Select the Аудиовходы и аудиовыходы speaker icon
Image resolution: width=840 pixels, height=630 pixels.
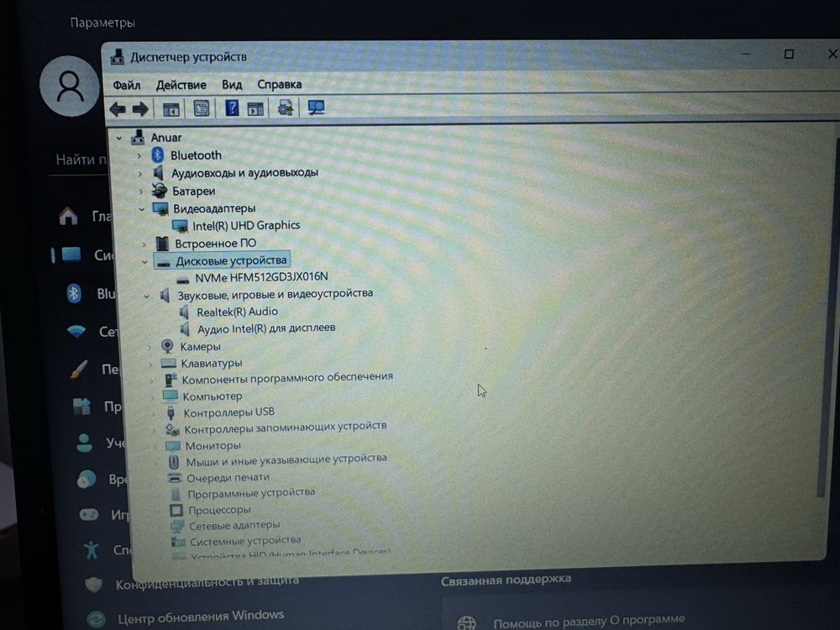pyautogui.click(x=159, y=173)
